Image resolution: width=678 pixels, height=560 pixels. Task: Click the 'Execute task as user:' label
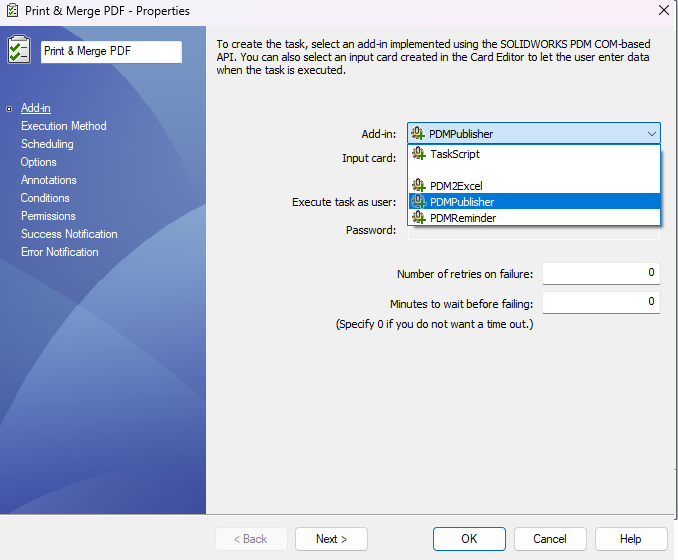coord(344,202)
